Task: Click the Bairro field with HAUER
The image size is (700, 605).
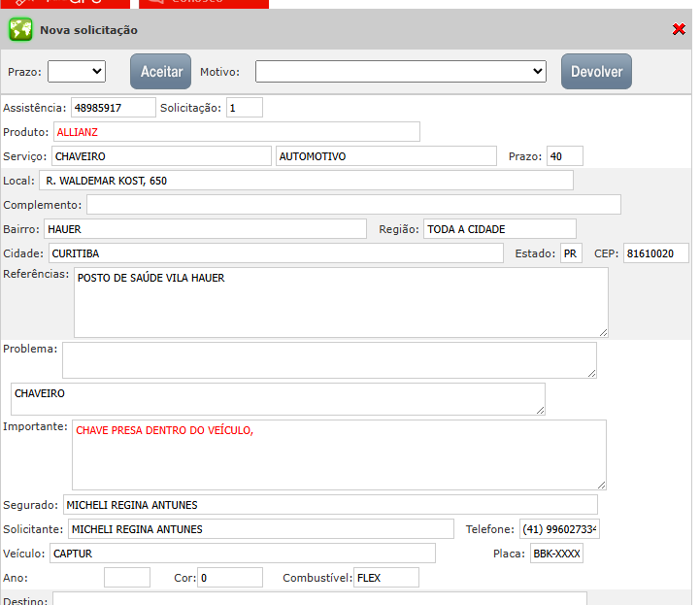Action: click(x=205, y=228)
